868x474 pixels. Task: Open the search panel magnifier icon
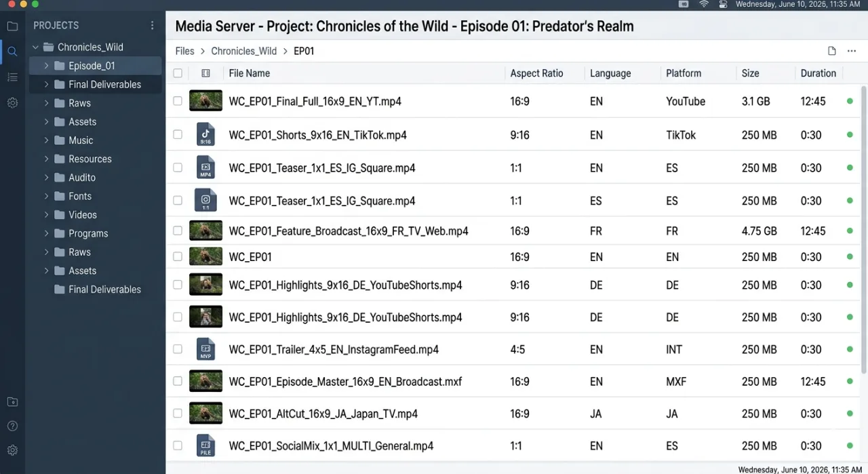coord(12,52)
